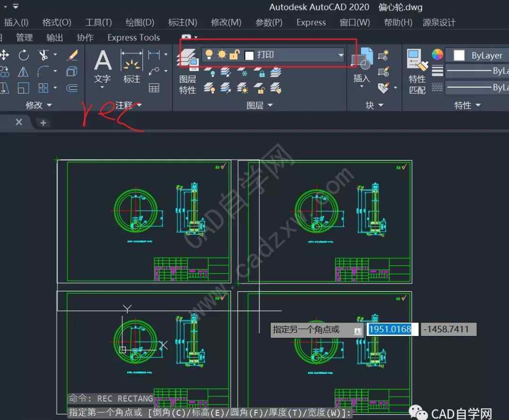Screen dimensions: 509x420
Task: Open the Trim tool dropdown arrow
Action: (x=55, y=55)
